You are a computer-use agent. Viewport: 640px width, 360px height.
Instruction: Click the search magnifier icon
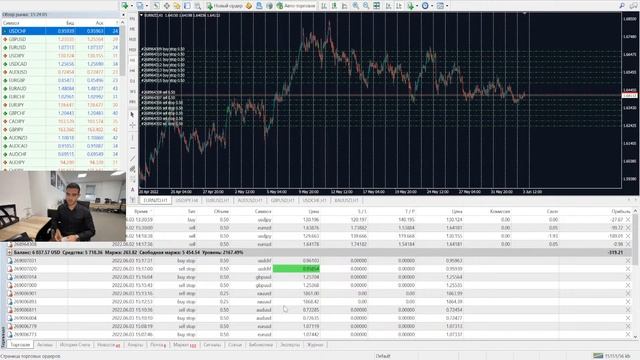[x=622, y=6]
